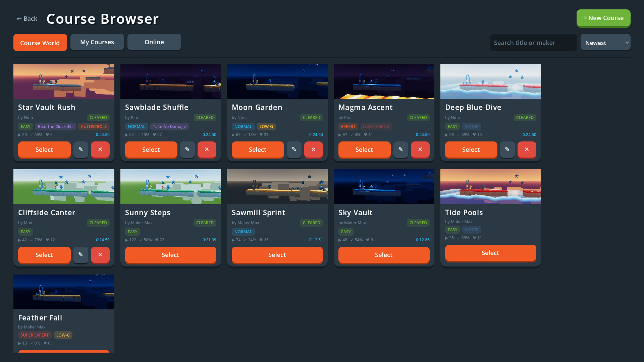The width and height of the screenshot is (644, 362).
Task: Open Deep Blue Dive thumbnail preview
Action: coord(490,81)
